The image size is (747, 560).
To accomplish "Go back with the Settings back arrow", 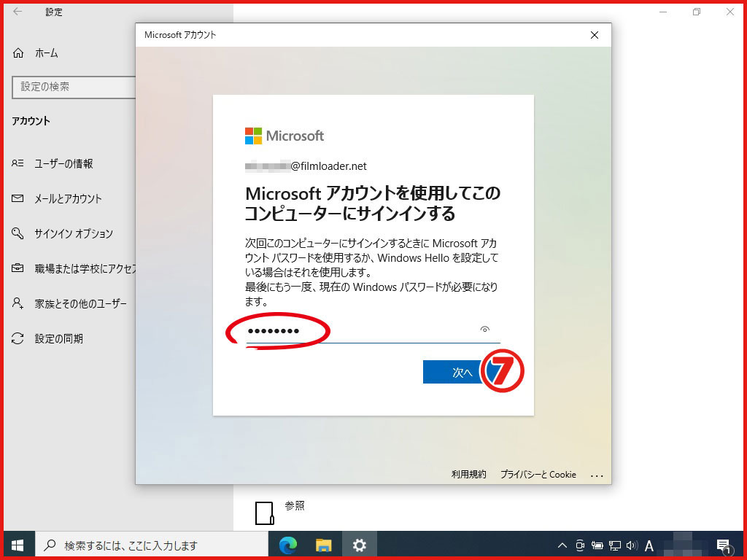I will [x=18, y=12].
